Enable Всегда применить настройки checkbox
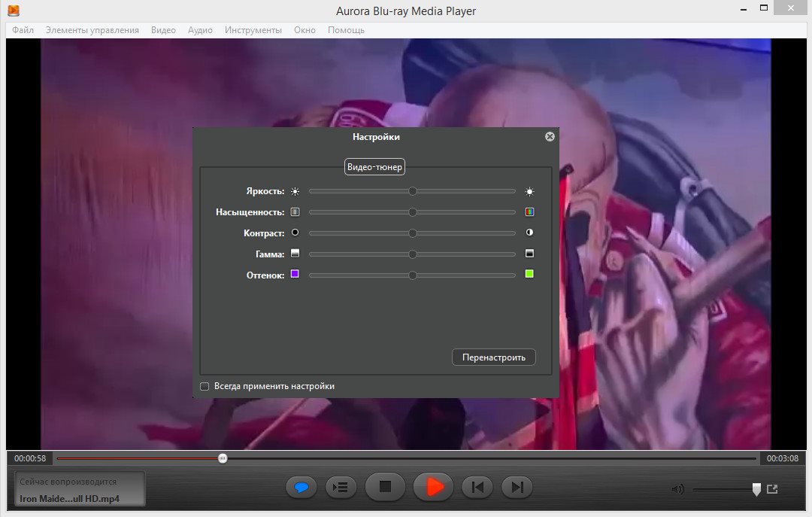812x517 pixels. point(205,386)
